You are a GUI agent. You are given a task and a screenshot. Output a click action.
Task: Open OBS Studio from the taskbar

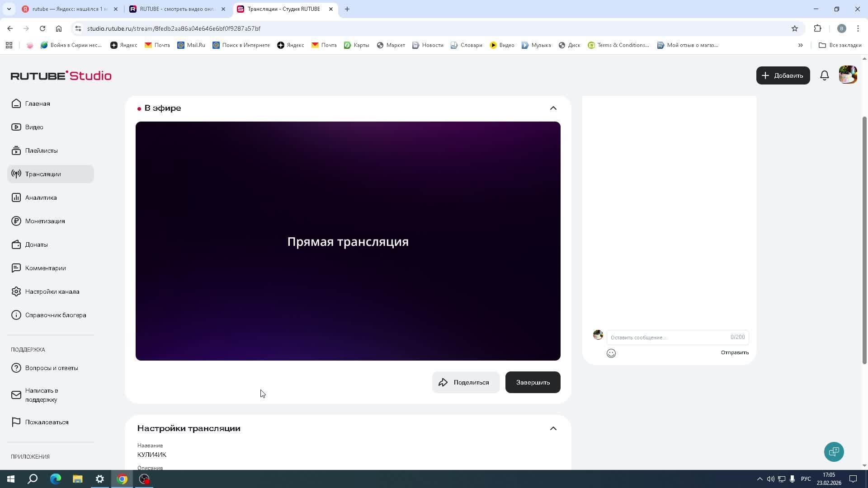point(144,479)
